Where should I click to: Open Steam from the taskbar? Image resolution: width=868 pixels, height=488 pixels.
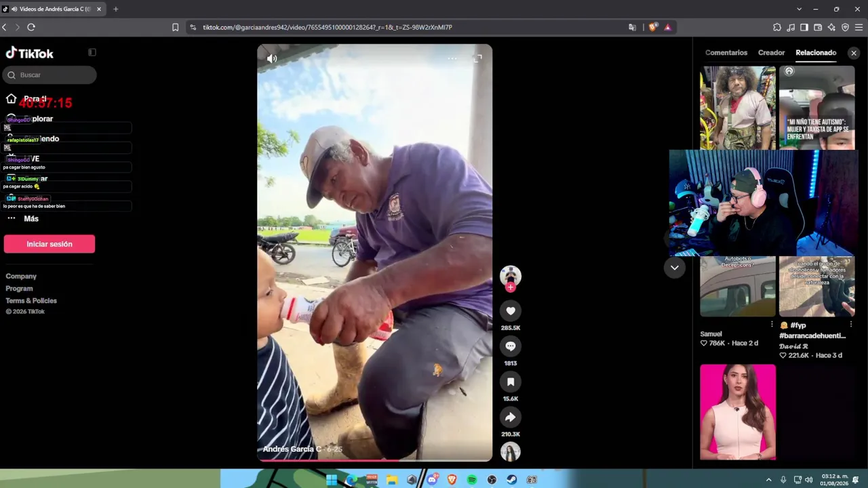point(511,480)
